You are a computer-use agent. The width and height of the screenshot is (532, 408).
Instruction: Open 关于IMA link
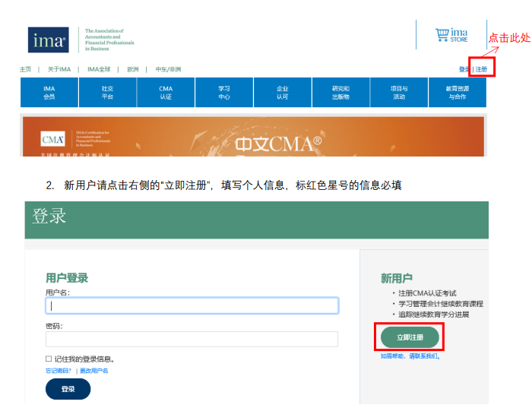pyautogui.click(x=59, y=69)
